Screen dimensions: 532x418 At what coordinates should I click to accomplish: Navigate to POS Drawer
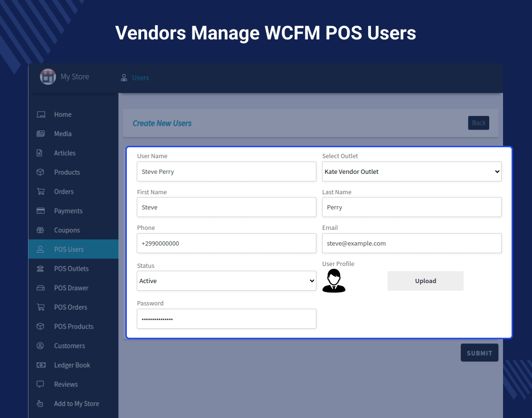(74, 288)
